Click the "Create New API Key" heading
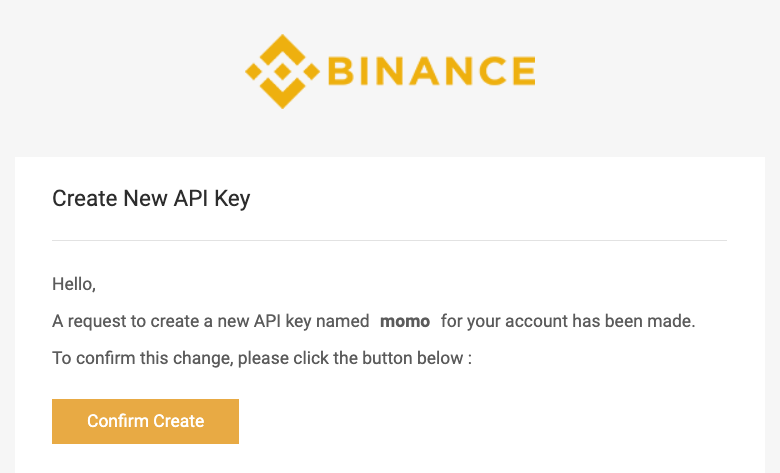Screen dimensions: 780x473 (x=151, y=198)
